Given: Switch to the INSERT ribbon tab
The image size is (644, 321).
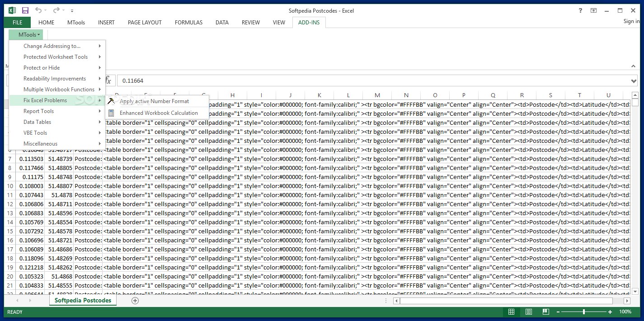Looking at the screenshot, I should click(x=106, y=22).
